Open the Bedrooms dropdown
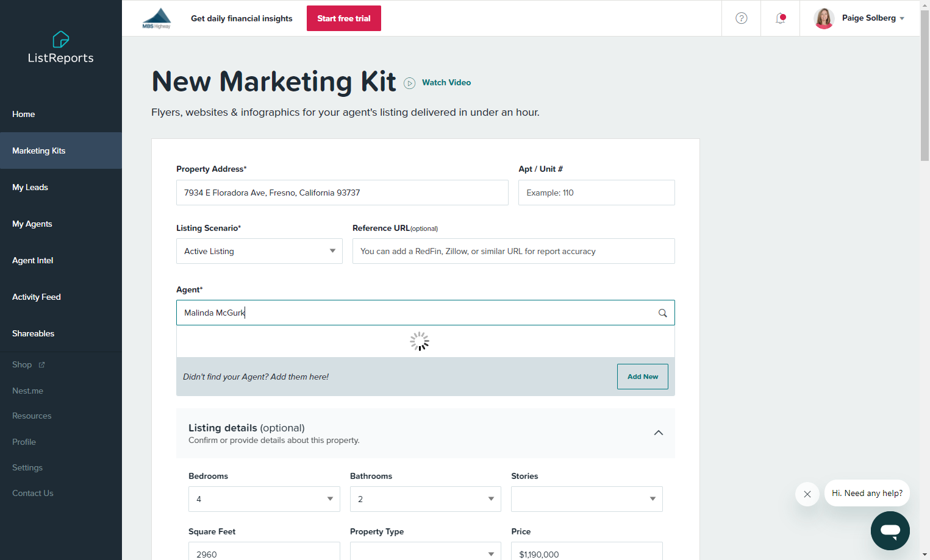Viewport: 930px width, 560px height. point(264,499)
